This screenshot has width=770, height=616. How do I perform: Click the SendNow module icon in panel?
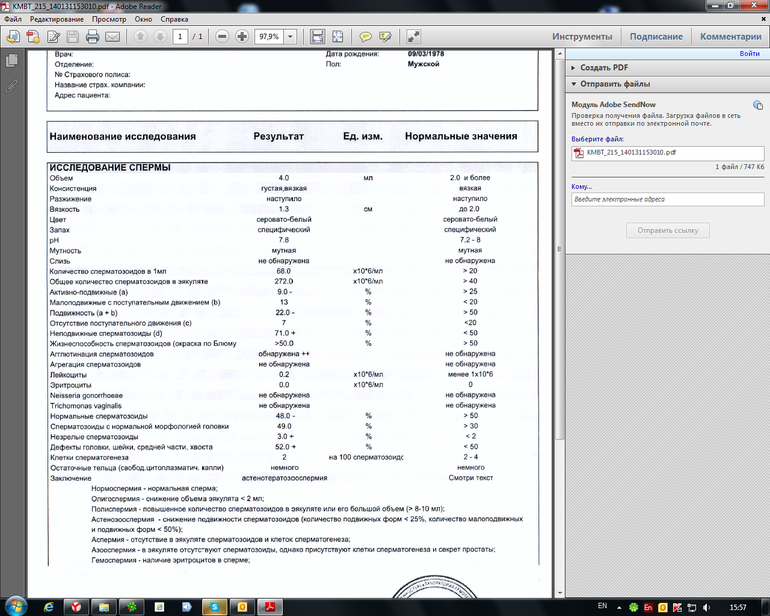pos(758,105)
